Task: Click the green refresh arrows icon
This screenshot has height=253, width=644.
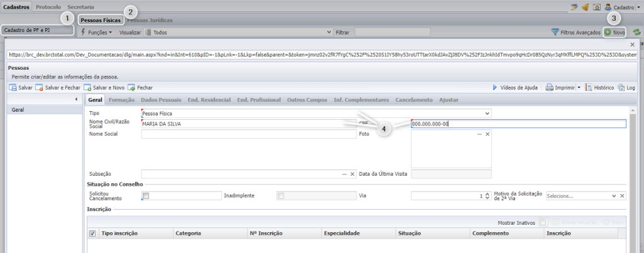Action: 636,32
